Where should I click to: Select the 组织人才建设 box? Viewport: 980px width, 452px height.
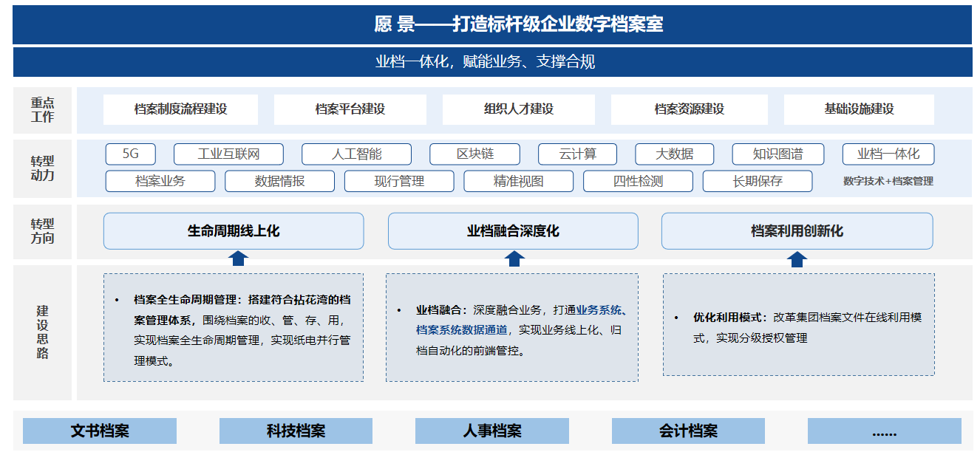click(519, 109)
